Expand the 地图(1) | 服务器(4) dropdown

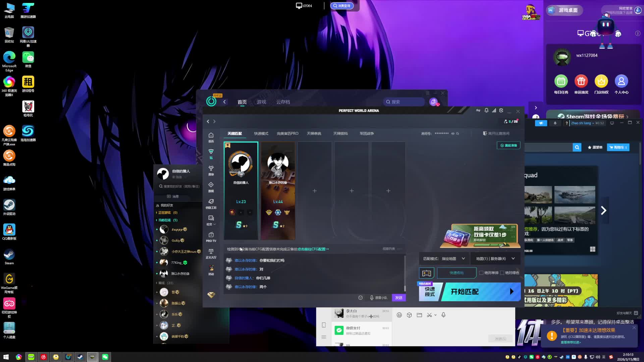point(513,259)
